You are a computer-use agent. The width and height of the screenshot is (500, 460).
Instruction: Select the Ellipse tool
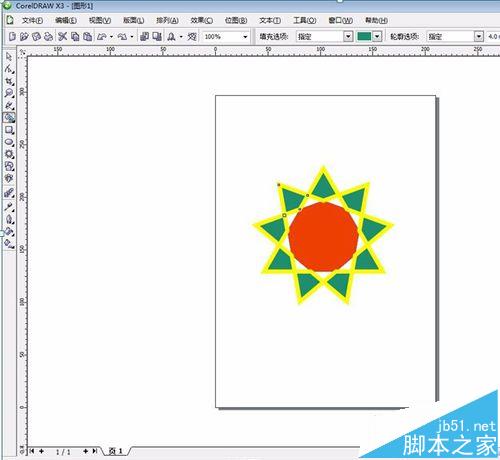point(9,142)
